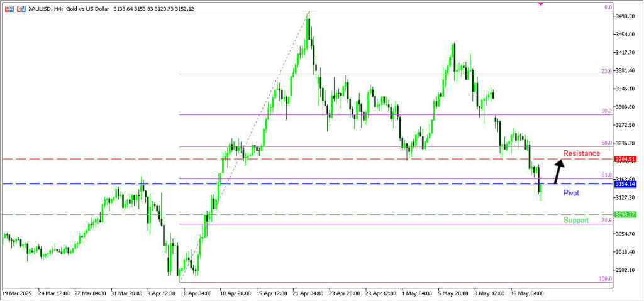Select the 23.6 Fibonacci level label

(x=606, y=71)
